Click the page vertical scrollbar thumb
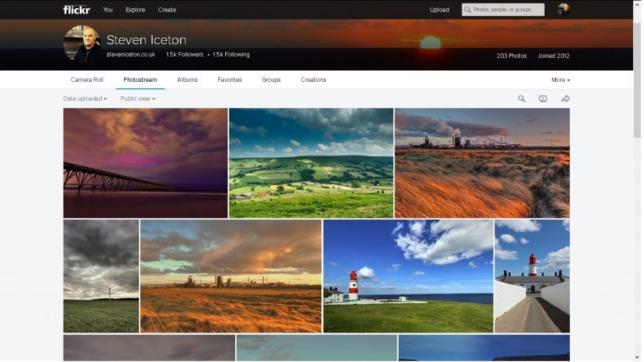 (637, 80)
